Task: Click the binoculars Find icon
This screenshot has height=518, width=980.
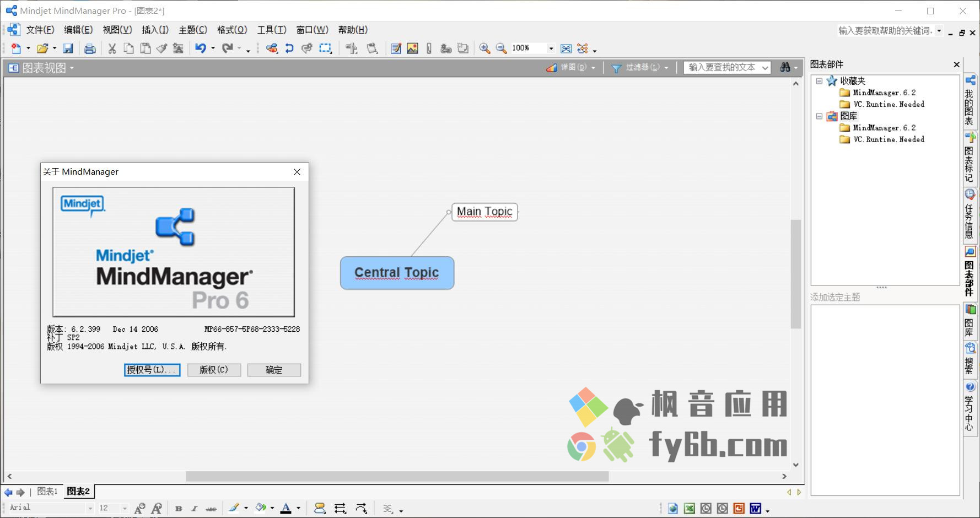Action: pyautogui.click(x=785, y=67)
